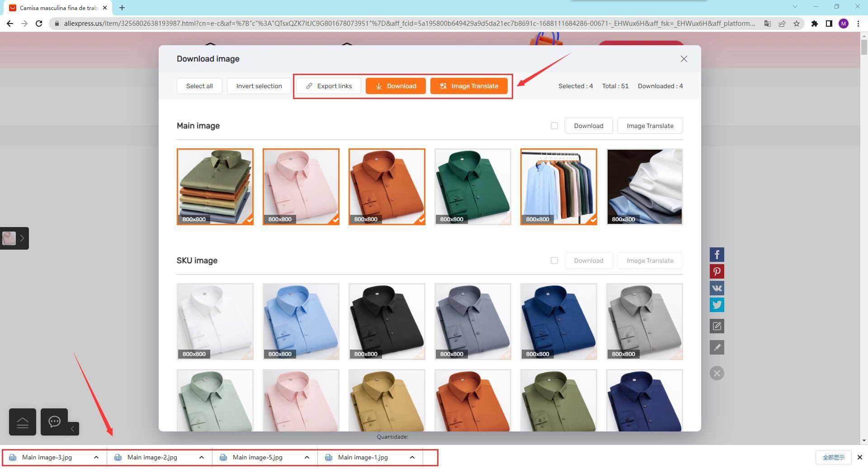Image resolution: width=868 pixels, height=469 pixels.
Task: Select the light blue shirt SKU image
Action: click(301, 322)
